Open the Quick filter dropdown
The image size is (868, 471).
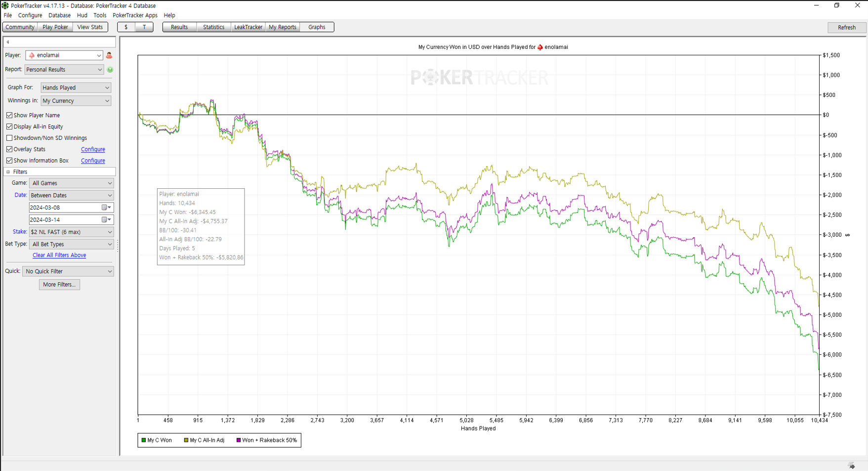68,271
